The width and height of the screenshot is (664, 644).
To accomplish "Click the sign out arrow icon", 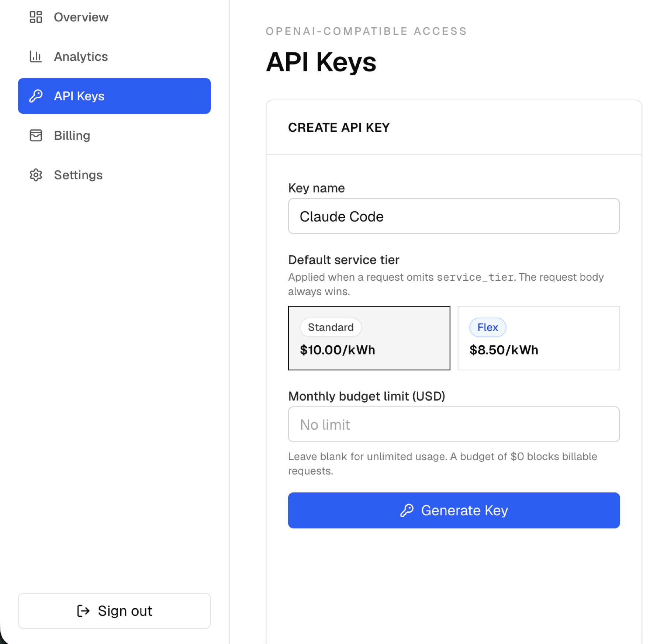I will (x=83, y=611).
